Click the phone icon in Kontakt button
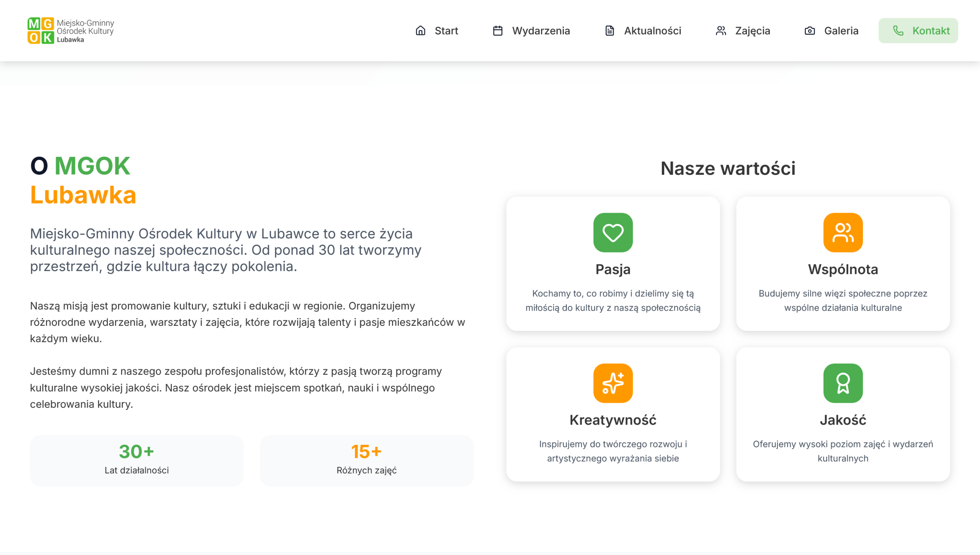Image resolution: width=980 pixels, height=555 pixels. (898, 31)
